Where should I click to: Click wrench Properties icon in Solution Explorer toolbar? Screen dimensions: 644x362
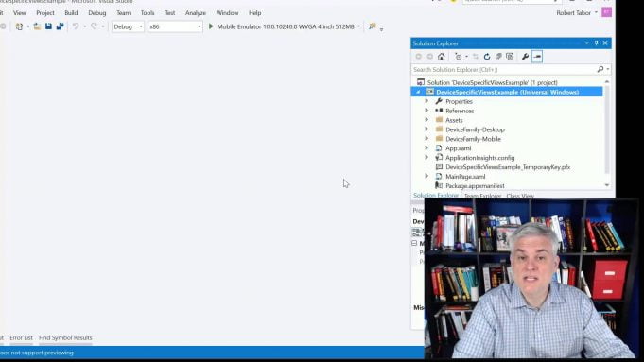click(x=525, y=57)
